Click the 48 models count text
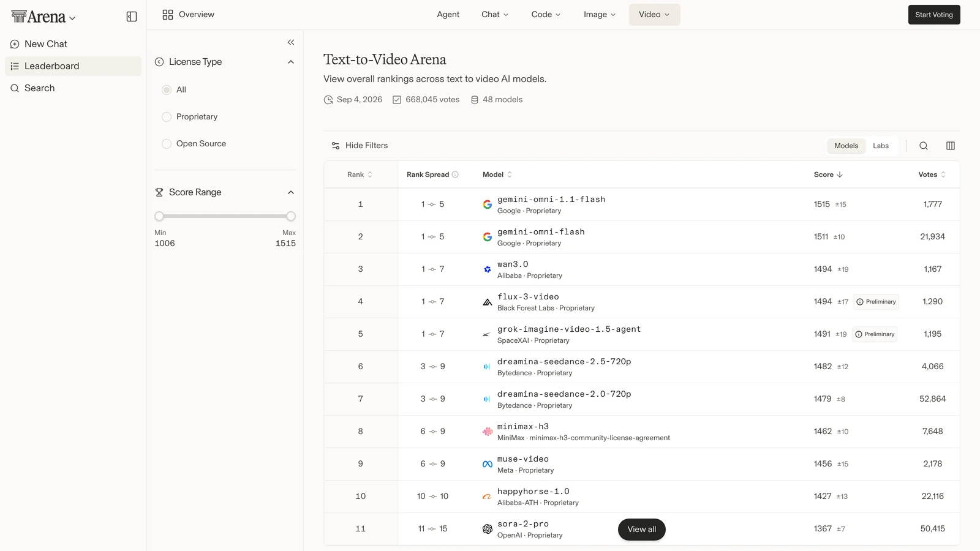980x551 pixels. [503, 100]
